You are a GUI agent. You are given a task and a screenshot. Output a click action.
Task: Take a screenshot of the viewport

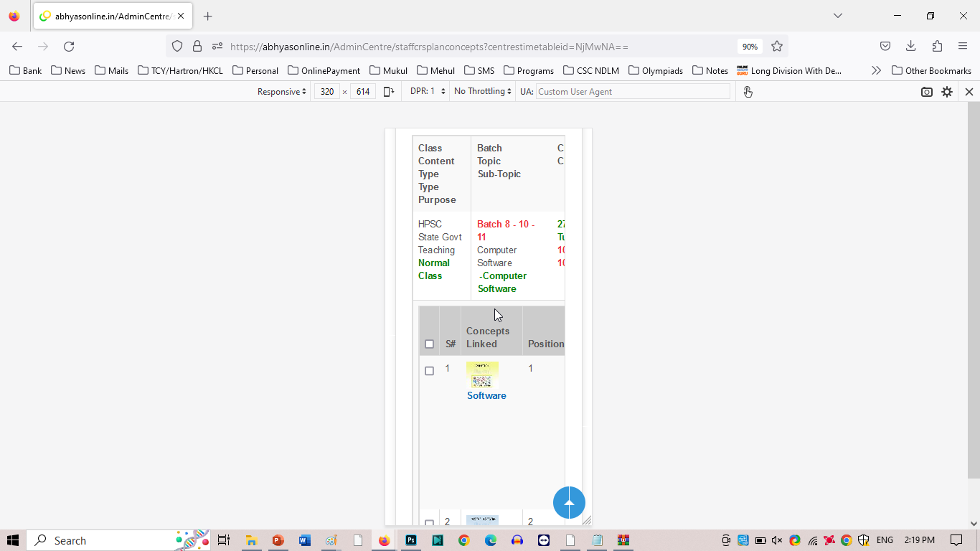[x=927, y=92]
